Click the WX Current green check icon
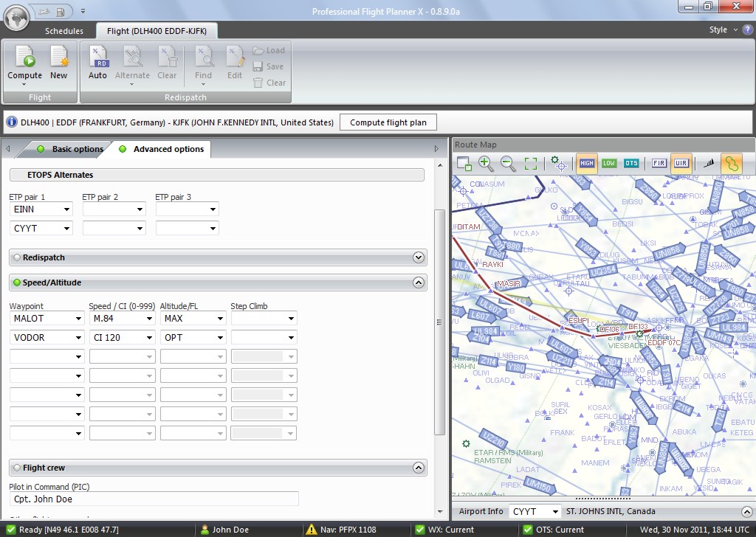This screenshot has width=756, height=537. [420, 530]
